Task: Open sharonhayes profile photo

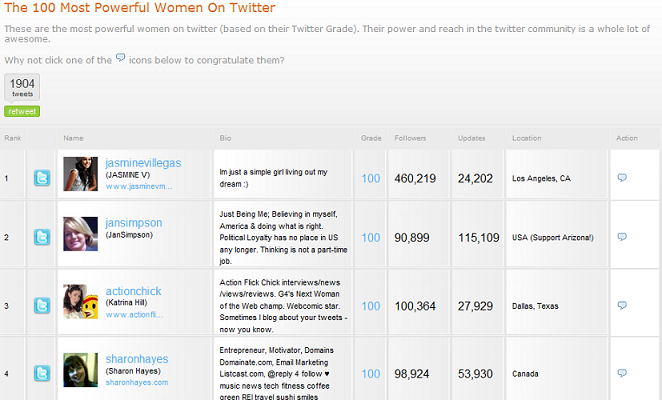Action: (81, 370)
